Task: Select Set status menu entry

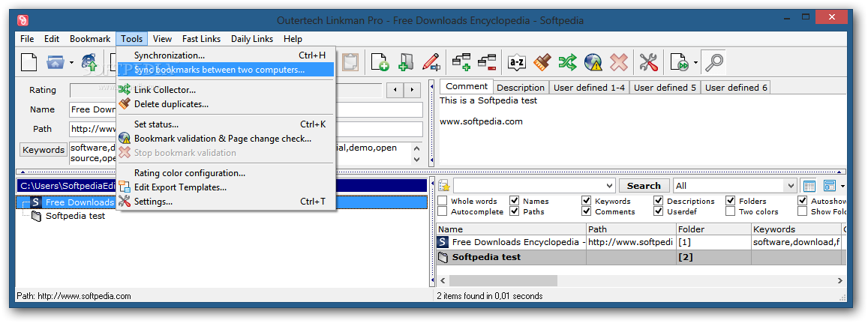Action: click(225, 124)
